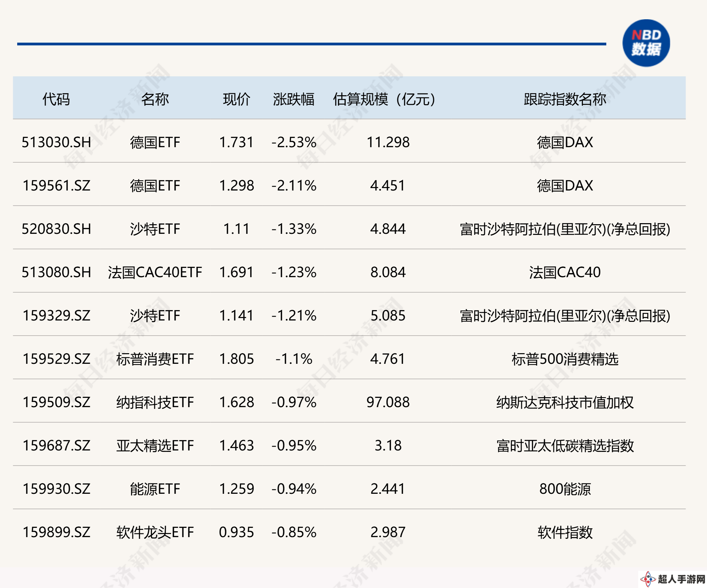Click change value -1.21%
707x588 pixels.
[x=294, y=315]
